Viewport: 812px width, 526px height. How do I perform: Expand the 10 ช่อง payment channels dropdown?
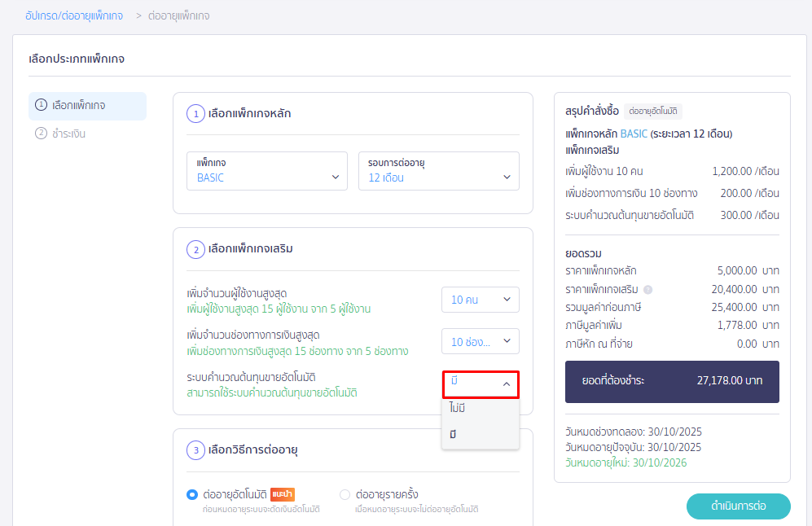(480, 341)
